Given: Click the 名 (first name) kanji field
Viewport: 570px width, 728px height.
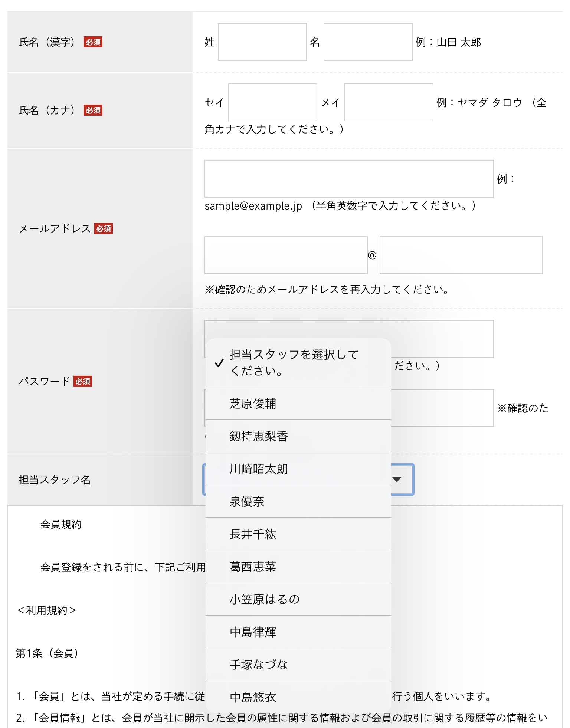Looking at the screenshot, I should (x=368, y=42).
